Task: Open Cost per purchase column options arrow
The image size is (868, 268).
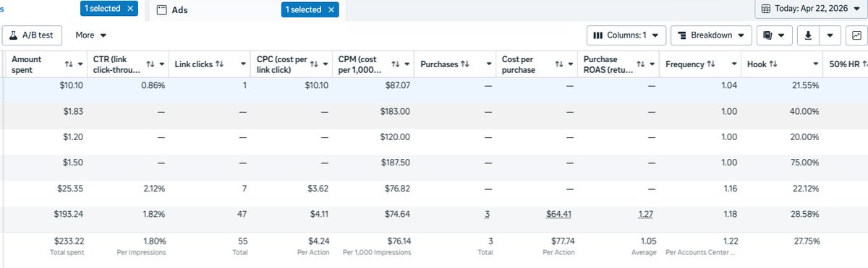Action: pos(571,64)
